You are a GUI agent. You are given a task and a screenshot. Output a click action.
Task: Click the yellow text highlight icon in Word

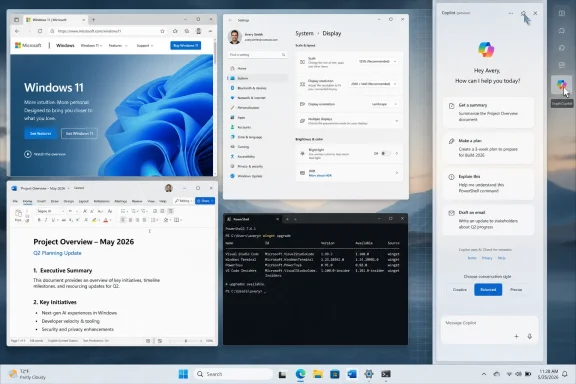click(94, 220)
